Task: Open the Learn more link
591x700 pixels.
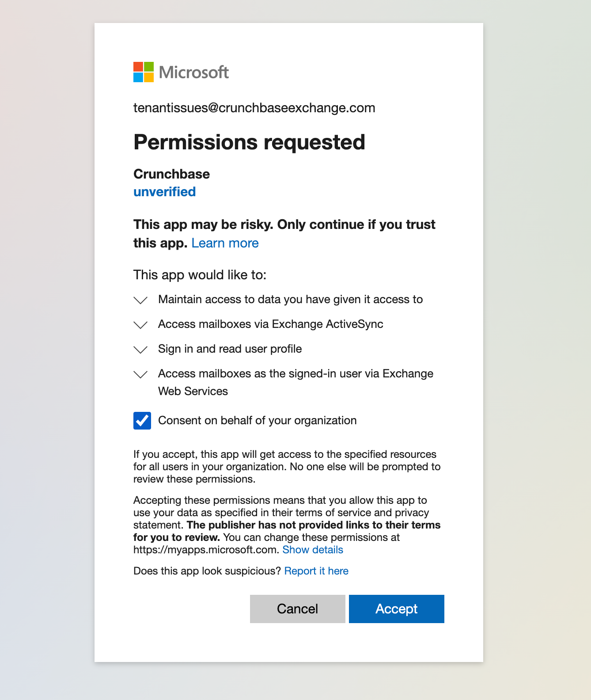Action: point(225,243)
